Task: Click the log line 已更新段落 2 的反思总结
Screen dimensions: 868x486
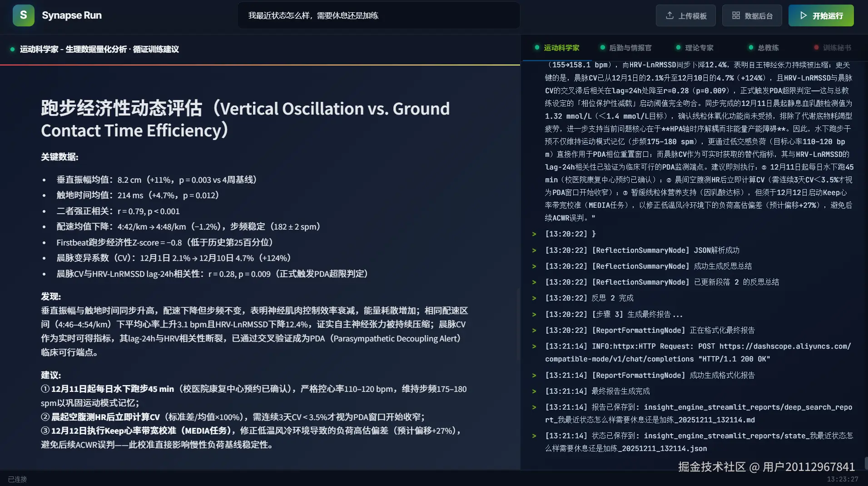Action: click(x=662, y=282)
